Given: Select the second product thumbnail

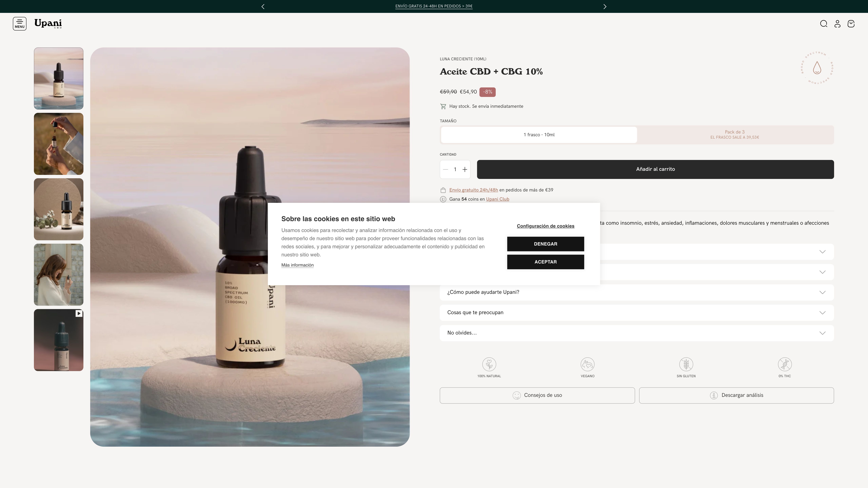Looking at the screenshot, I should (x=58, y=144).
